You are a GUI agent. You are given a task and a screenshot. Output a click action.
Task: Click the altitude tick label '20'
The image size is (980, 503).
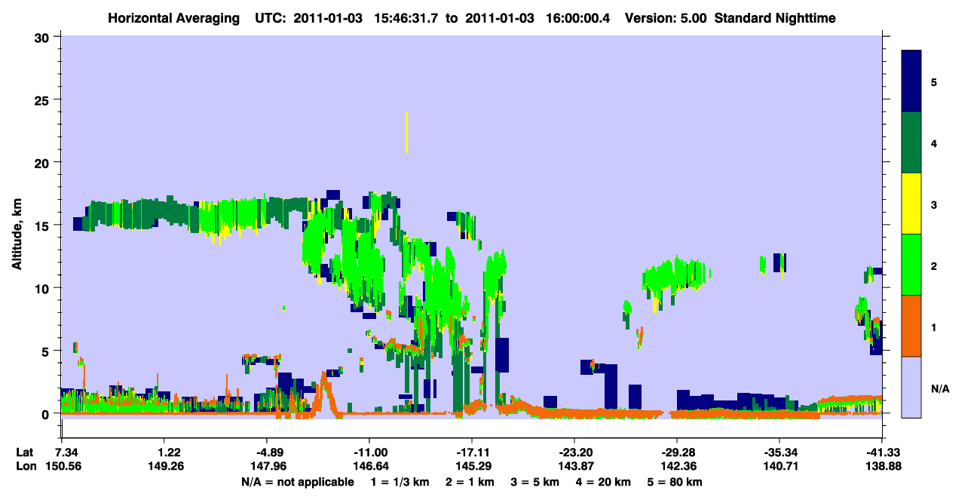pos(44,162)
